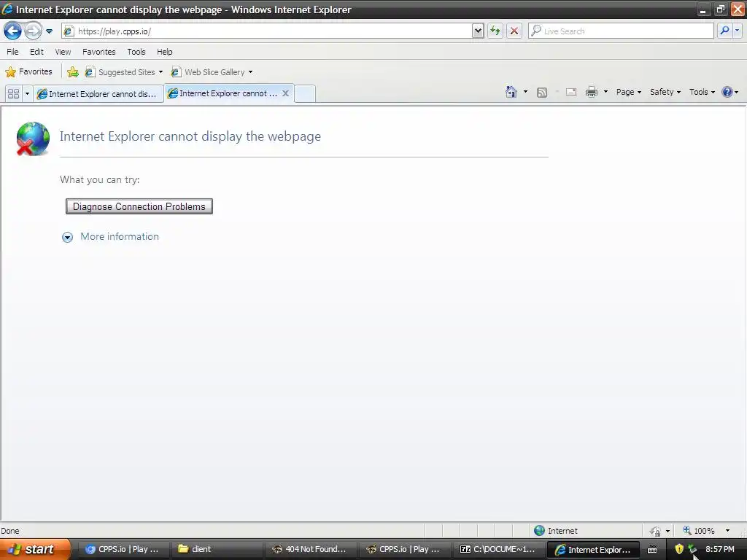Click the 8:57 PM system clock
This screenshot has height=560, width=747.
click(x=720, y=549)
